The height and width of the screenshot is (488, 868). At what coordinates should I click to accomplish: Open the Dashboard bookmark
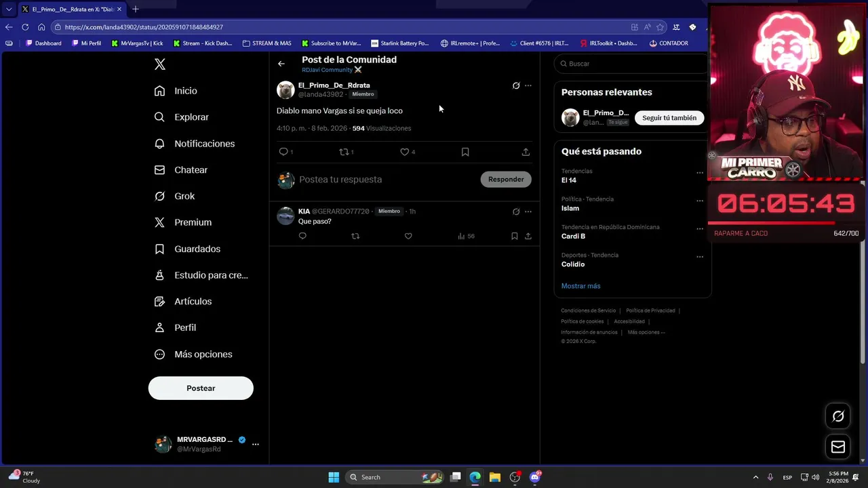pos(44,43)
